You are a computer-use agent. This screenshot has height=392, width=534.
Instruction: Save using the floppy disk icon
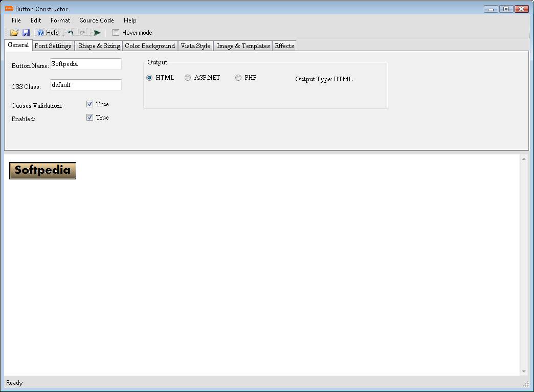(x=26, y=33)
